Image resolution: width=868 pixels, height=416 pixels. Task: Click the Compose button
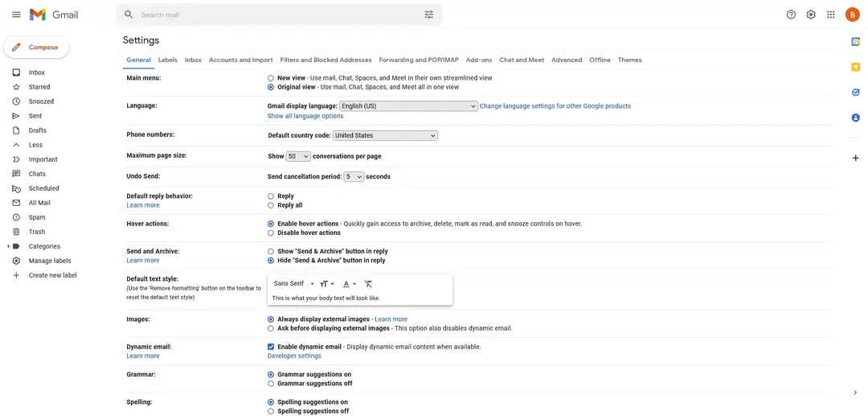pyautogui.click(x=36, y=47)
